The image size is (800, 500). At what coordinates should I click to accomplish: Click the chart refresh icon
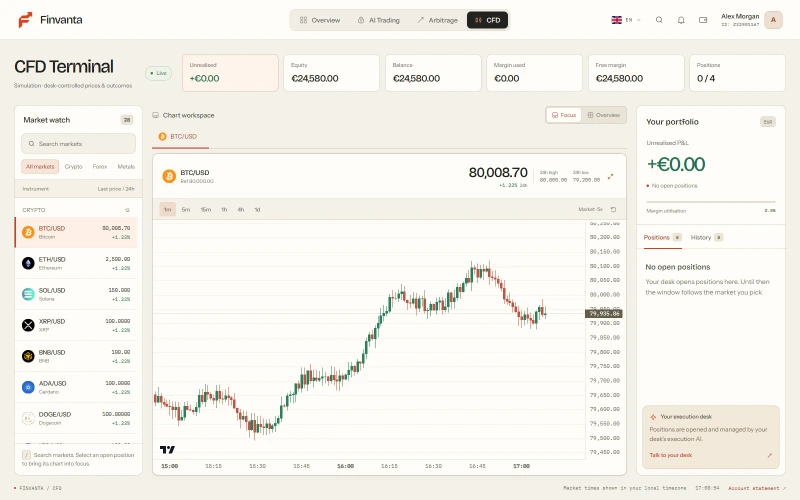coord(613,209)
